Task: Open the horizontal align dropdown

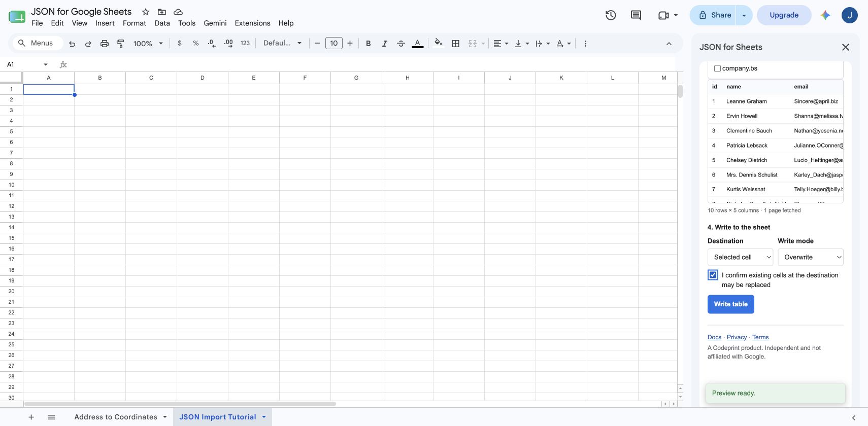Action: pos(501,44)
